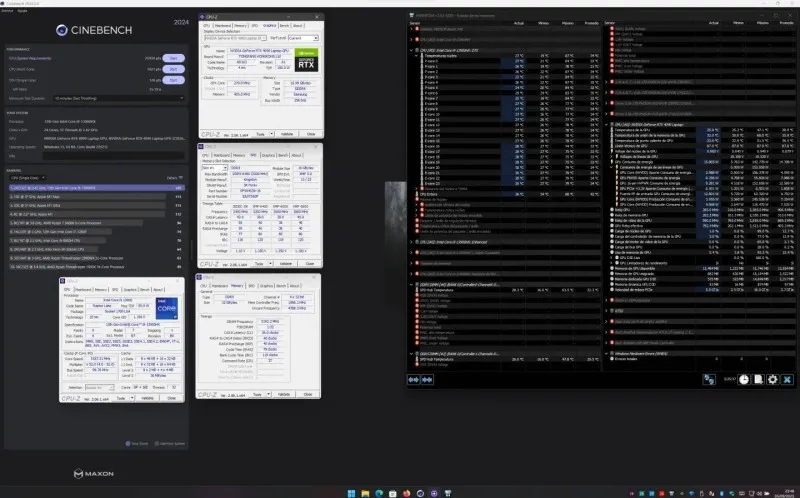Click the Info text field in Cinebench
Screen dimensions: 800x498
113,156
